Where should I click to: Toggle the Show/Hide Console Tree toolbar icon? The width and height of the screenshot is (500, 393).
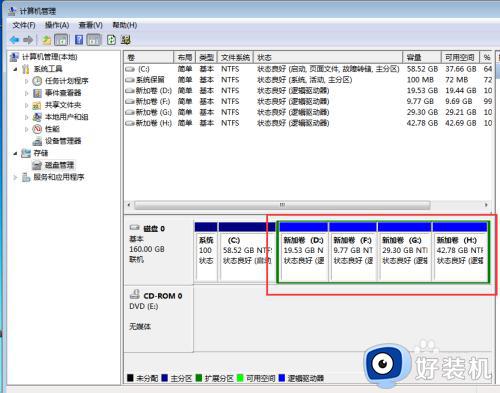point(61,40)
